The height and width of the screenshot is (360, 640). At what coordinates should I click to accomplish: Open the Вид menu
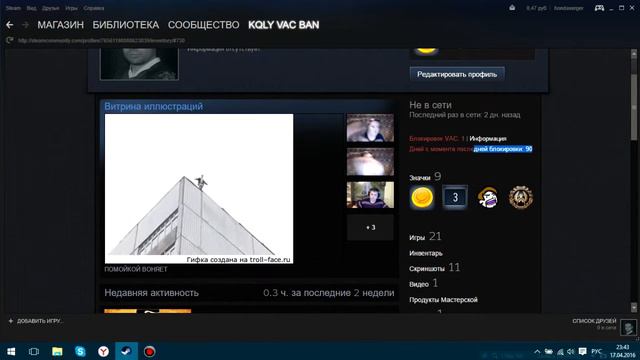(x=31, y=8)
